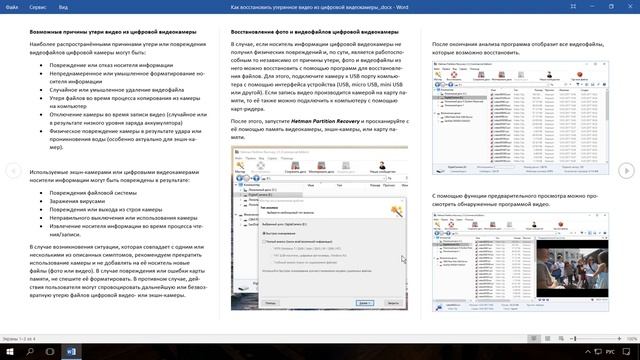Click the Заражения вирусами bullet
This screenshot has height=360, width=640.
[x=77, y=201]
